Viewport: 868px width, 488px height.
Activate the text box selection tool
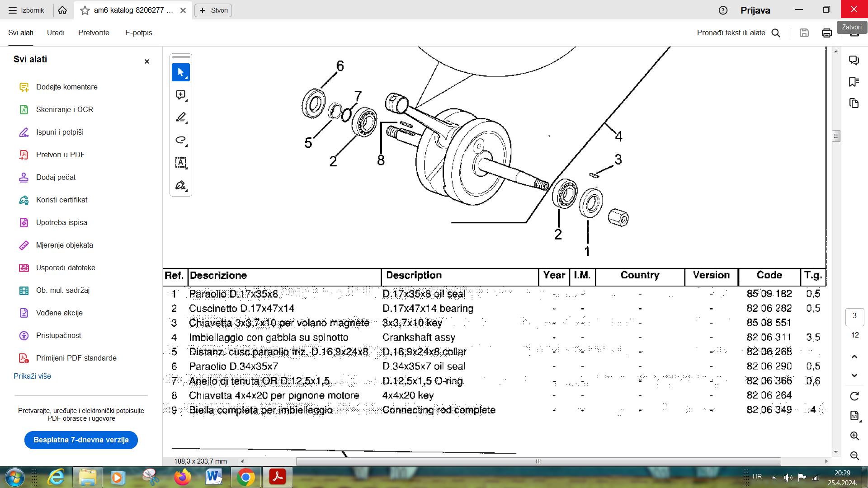point(180,163)
